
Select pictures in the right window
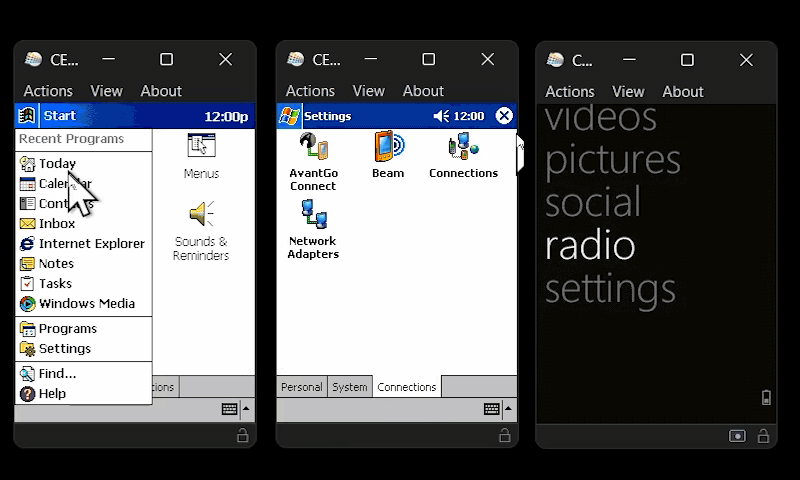click(x=613, y=161)
